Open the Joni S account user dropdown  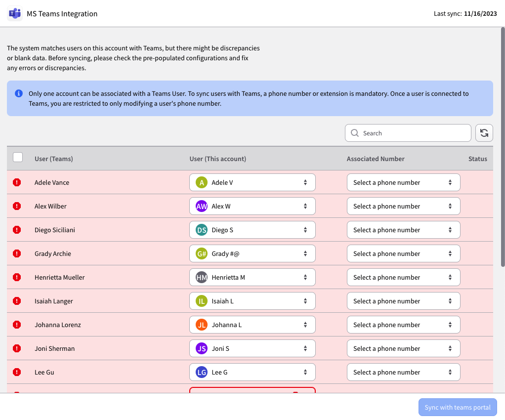(252, 348)
